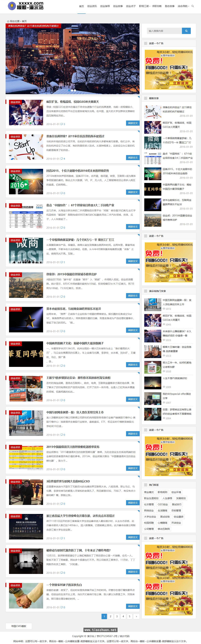The height and width of the screenshot is (644, 201).
Task: Click the site logo lightbulb icon
Action: coord(12,6)
